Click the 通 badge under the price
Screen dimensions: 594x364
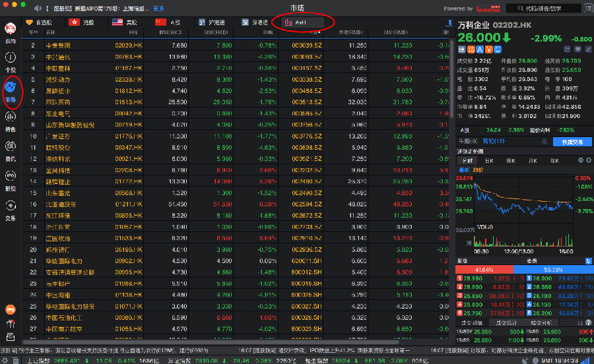(x=462, y=49)
